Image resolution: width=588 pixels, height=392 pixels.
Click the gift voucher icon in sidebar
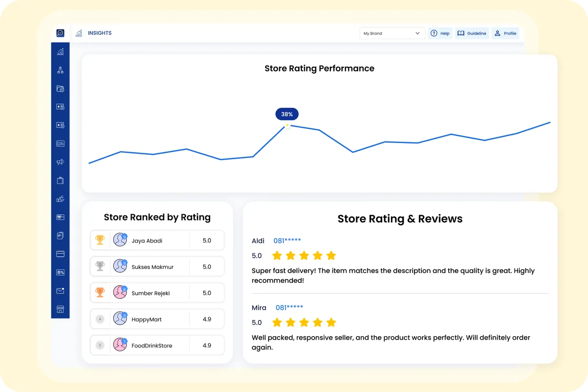(60, 217)
